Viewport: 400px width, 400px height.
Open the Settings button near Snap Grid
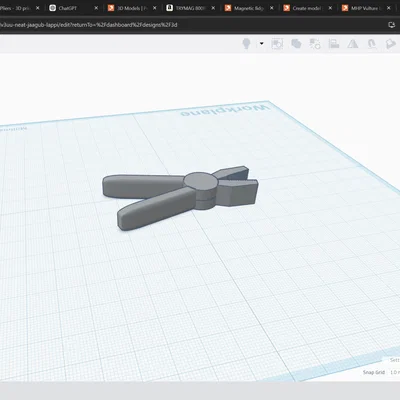(395, 360)
